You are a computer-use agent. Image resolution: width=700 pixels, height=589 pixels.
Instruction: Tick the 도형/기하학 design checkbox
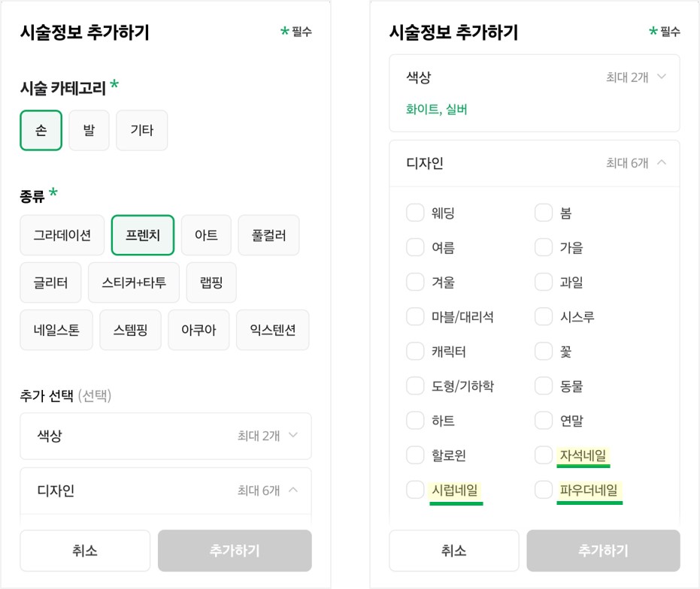point(415,386)
